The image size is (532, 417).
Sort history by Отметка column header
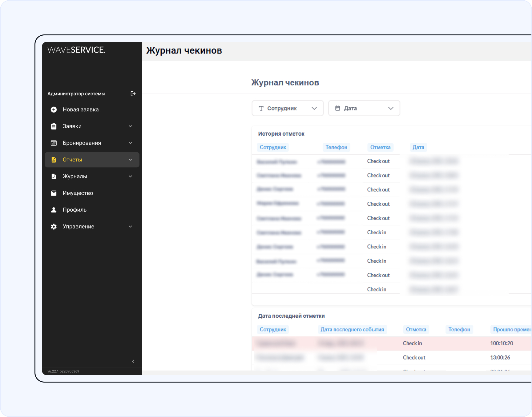point(380,147)
